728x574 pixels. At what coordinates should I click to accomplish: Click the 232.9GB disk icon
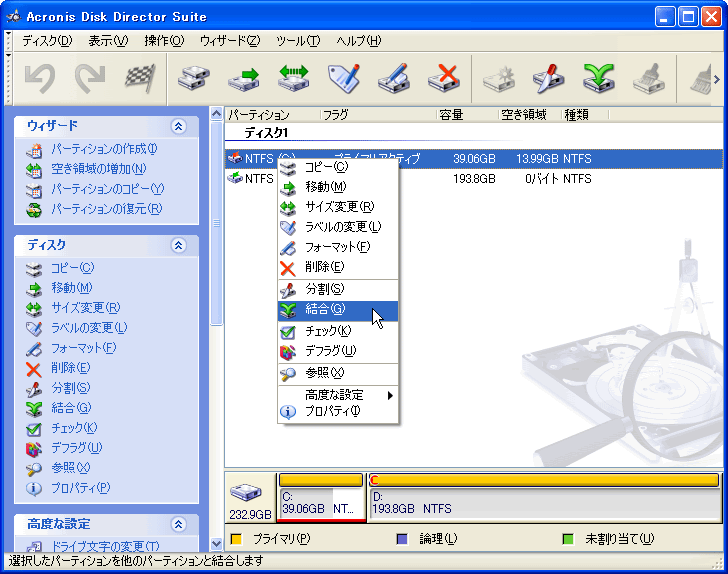coord(246,492)
